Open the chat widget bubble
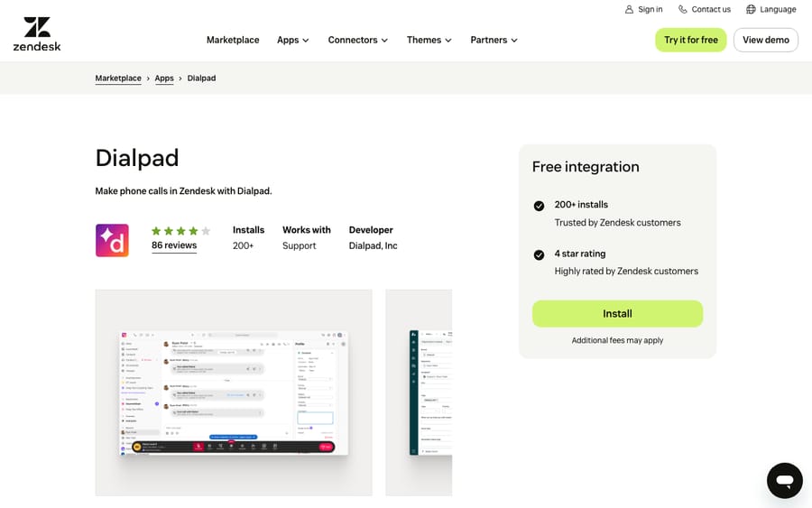The image size is (812, 508). [x=785, y=481]
